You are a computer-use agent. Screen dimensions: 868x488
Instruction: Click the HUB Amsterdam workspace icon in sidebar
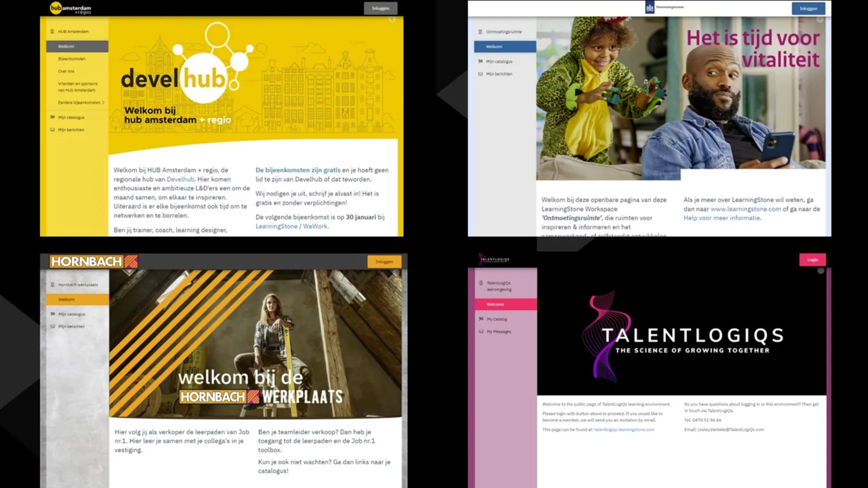click(x=52, y=31)
